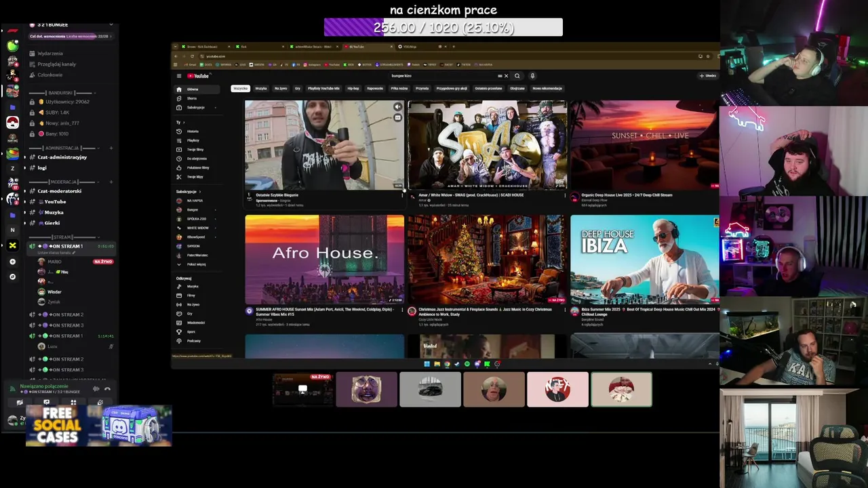Click the YouTube logo
Image resolution: width=868 pixels, height=488 pixels.
(198, 76)
